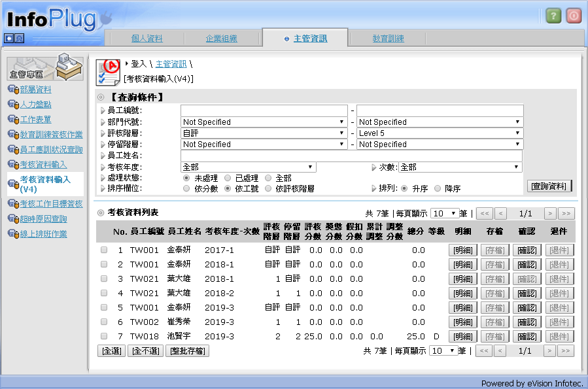Open 考核工作目標簽核 sidebar link
This screenshot has height=389, width=588.
coord(52,204)
